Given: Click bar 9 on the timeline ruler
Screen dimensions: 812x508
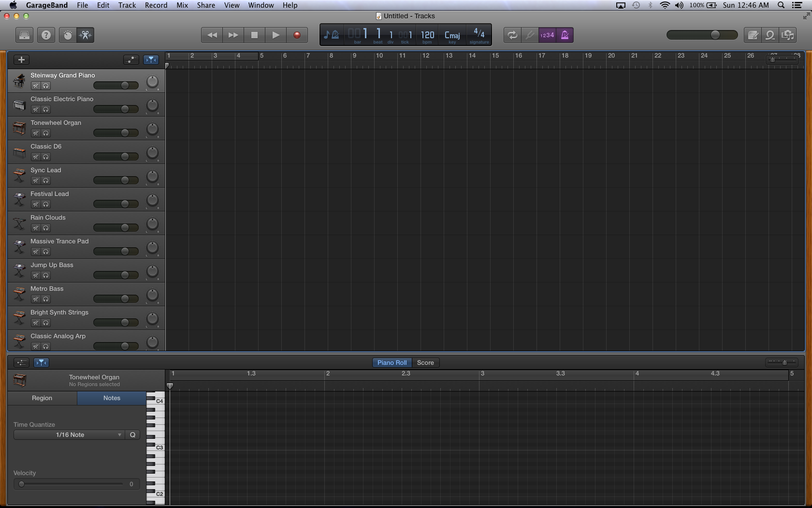Looking at the screenshot, I should [354, 56].
